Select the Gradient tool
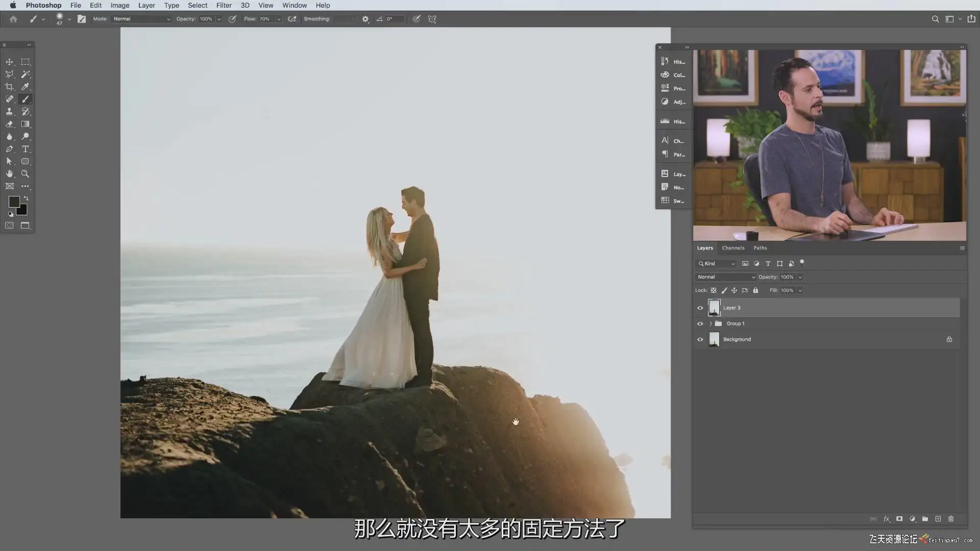Viewport: 980px width, 551px height. tap(25, 124)
